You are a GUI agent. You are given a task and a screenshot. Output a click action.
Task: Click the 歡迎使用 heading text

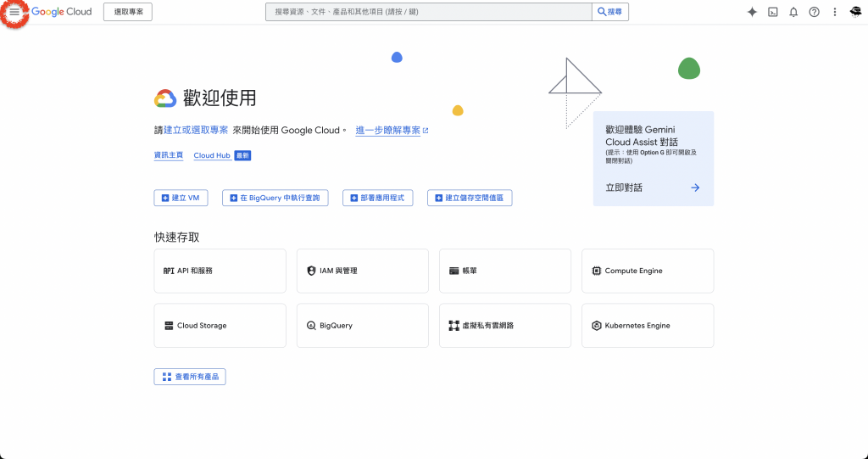pos(220,98)
